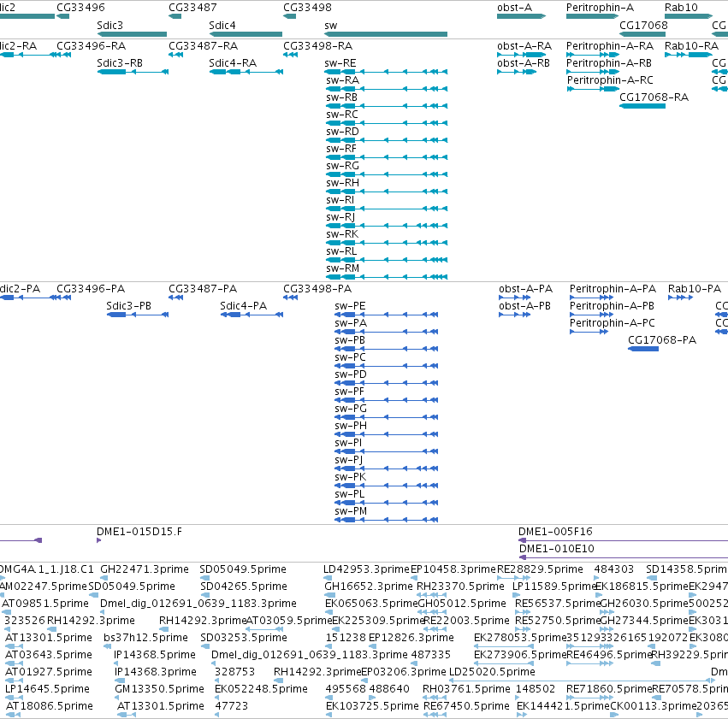Select the EK052248.5prime EST label
Image resolution: width=728 pixels, height=719 pixels.
pyautogui.click(x=262, y=689)
